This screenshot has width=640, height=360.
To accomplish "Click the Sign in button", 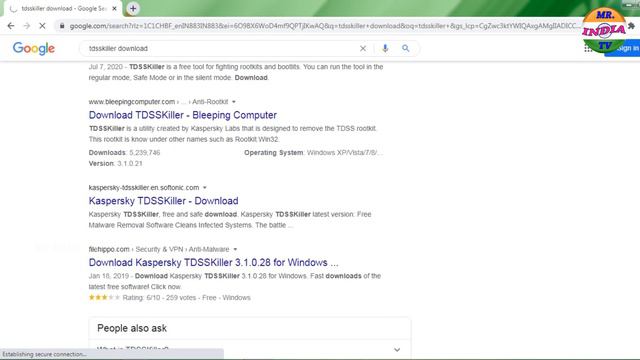I will pos(624,48).
